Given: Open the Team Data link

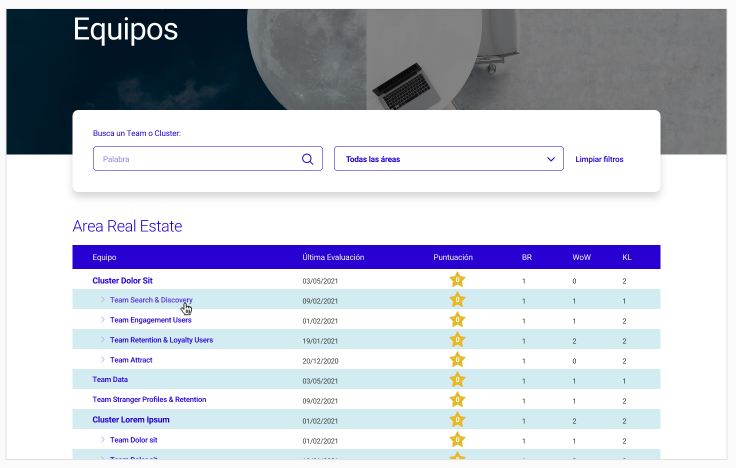Looking at the screenshot, I should click(x=110, y=380).
